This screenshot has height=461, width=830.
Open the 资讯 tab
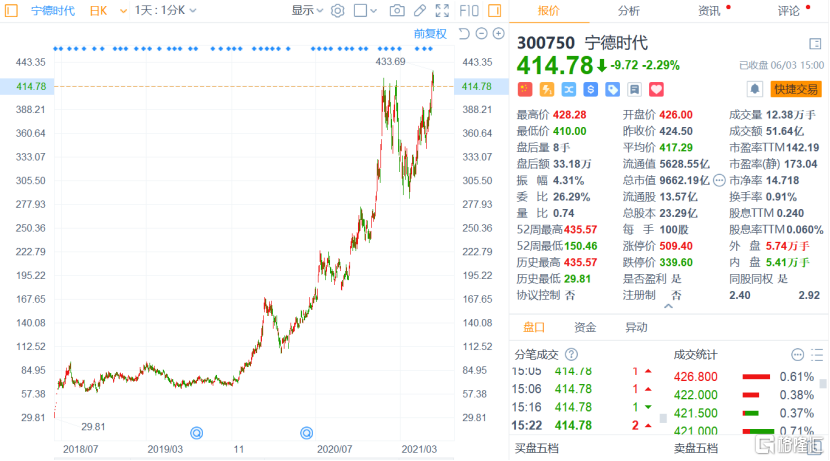(709, 11)
